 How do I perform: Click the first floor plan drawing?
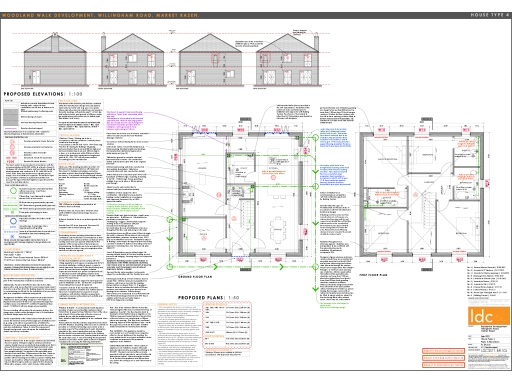point(422,194)
